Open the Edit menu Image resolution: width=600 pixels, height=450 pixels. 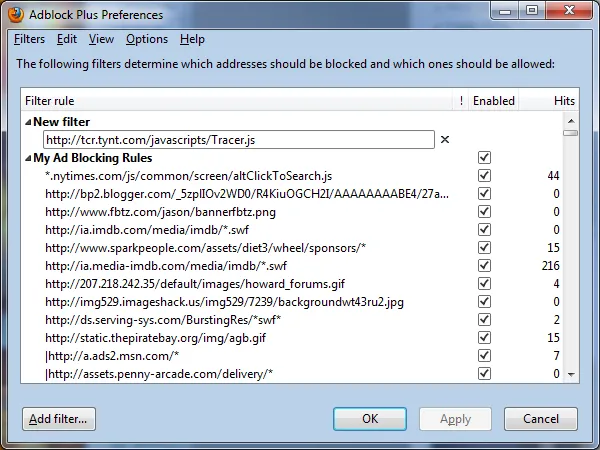pyautogui.click(x=67, y=39)
